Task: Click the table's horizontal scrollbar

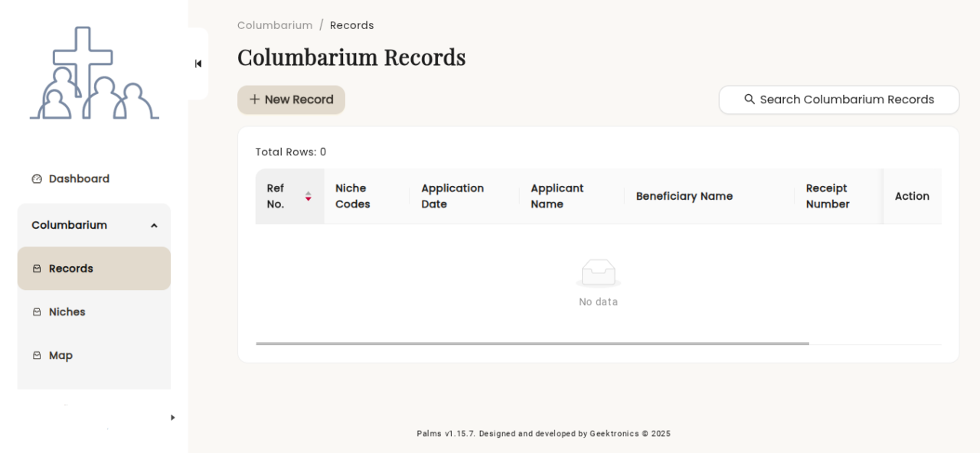Action: pos(532,344)
